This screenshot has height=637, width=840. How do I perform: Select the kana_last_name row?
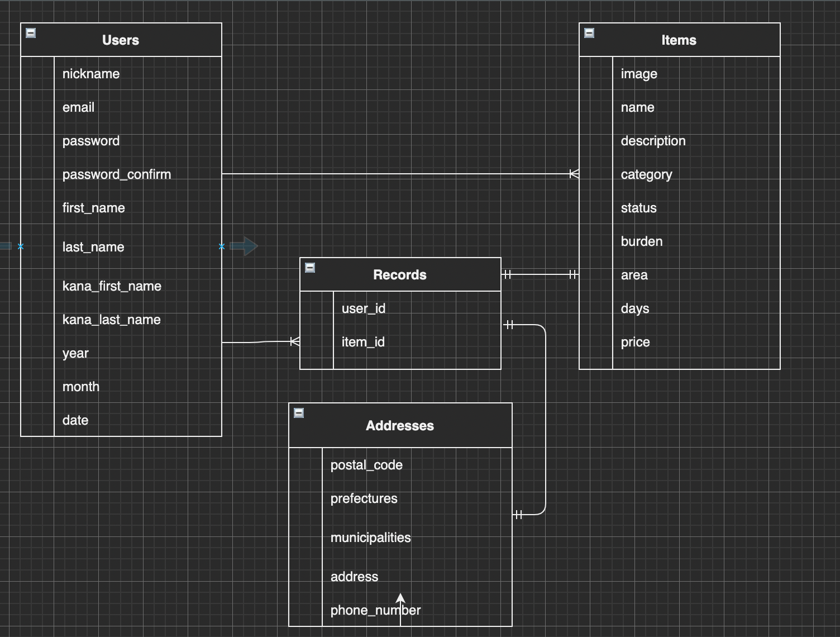[121, 319]
